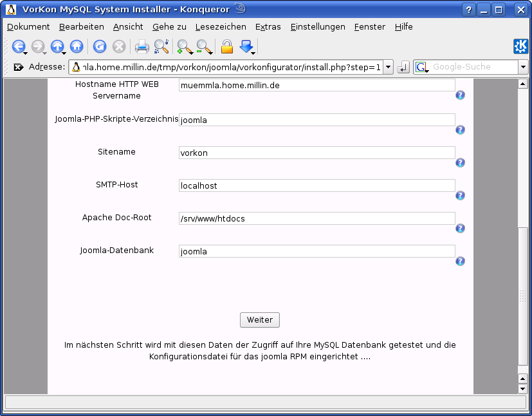
Task: Show help for Joomla-PHP-Skripte-Verzeichnis
Action: click(460, 129)
